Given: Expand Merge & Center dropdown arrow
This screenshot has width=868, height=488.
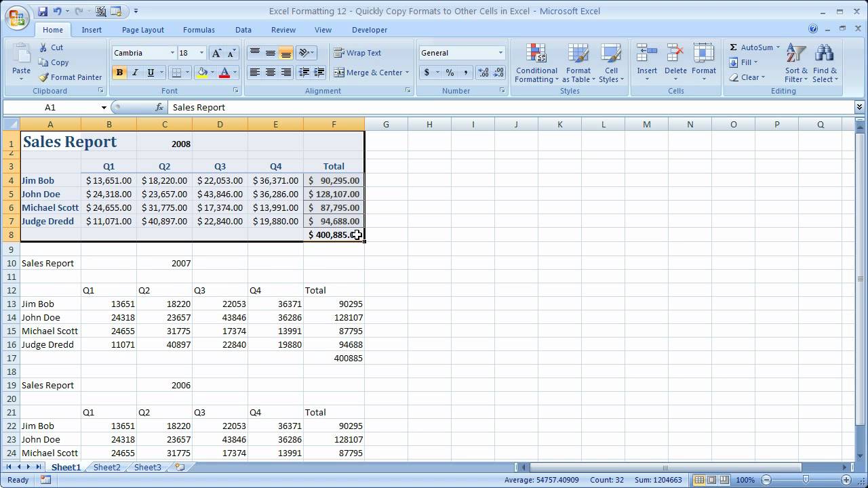Looking at the screenshot, I should coord(407,73).
